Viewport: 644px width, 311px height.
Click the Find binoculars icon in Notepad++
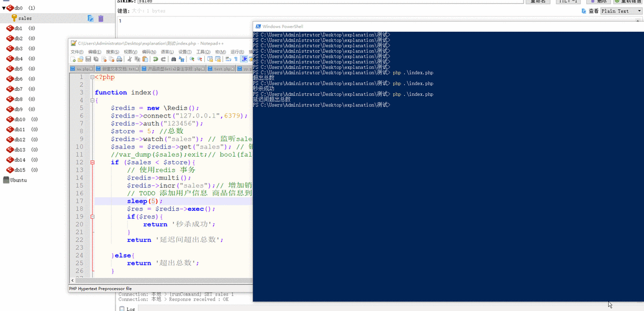pos(173,59)
